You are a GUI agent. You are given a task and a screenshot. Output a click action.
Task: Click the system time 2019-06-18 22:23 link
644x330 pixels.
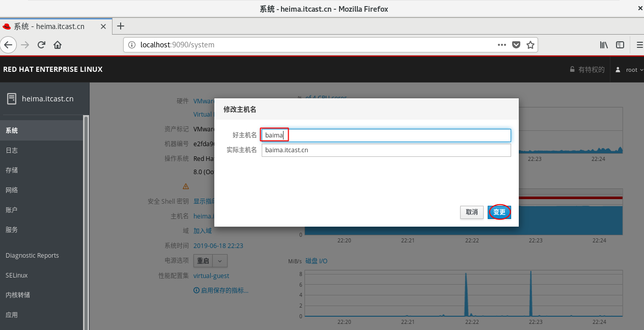[218, 246]
